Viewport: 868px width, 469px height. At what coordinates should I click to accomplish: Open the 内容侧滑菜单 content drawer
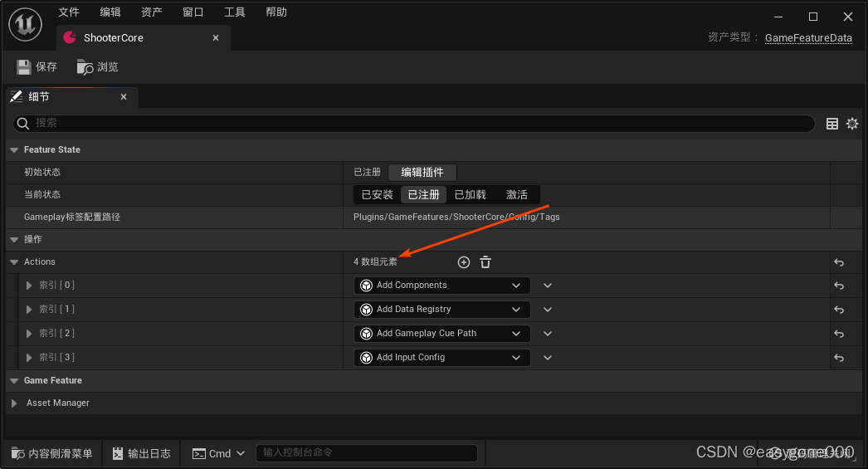coord(52,453)
